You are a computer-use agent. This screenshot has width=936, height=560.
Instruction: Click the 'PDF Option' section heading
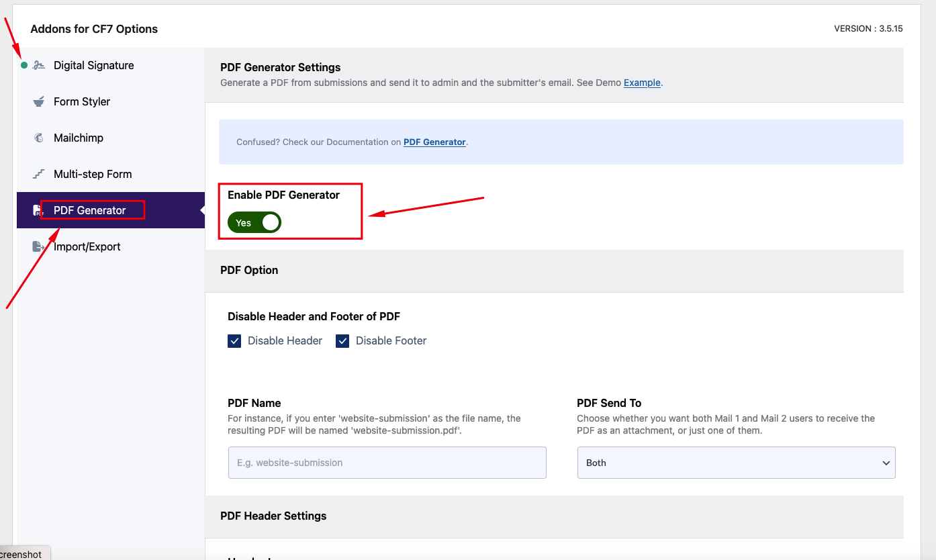pyautogui.click(x=249, y=270)
